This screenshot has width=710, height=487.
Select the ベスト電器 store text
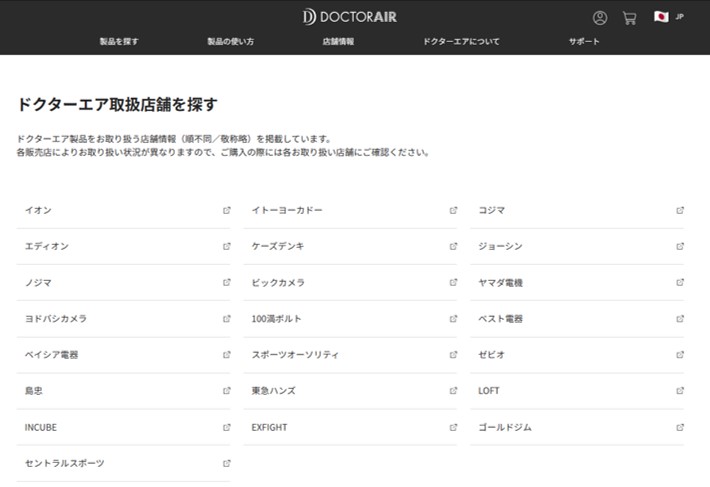pyautogui.click(x=501, y=319)
